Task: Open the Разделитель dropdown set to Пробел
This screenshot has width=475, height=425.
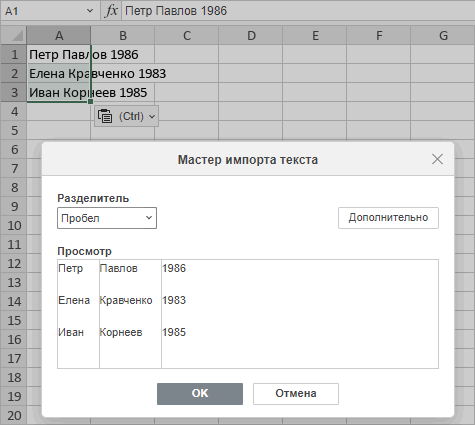Action: (x=107, y=218)
